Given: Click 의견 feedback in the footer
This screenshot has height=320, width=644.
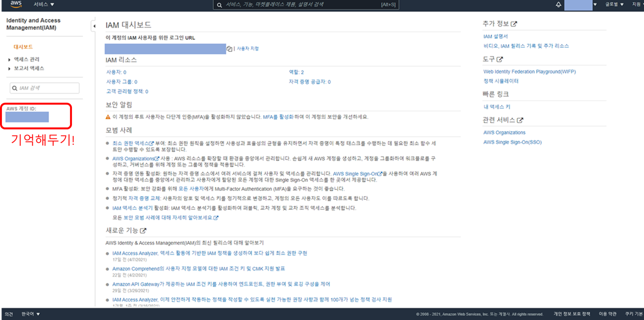Looking at the screenshot, I should (9, 314).
